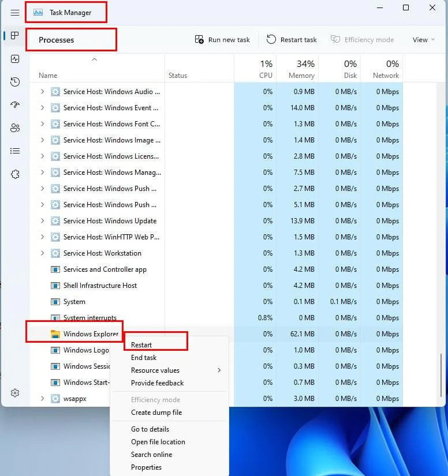Click the Windows Session process icon
The image size is (448, 476).
pos(55,366)
